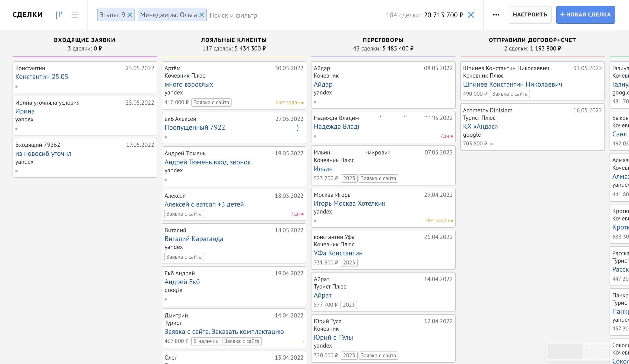Click Заявка с сайта tag on Виталий card
The width and height of the screenshot is (629, 364).
tap(184, 257)
